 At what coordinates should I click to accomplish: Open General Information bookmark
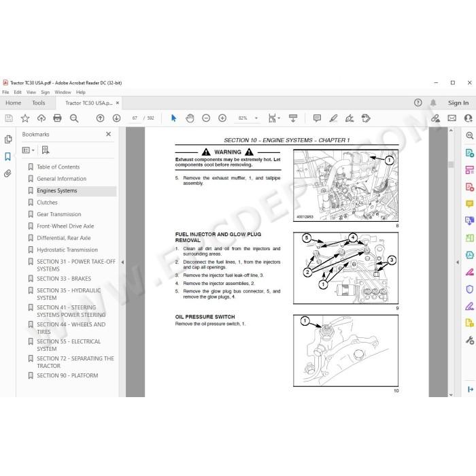click(x=62, y=178)
